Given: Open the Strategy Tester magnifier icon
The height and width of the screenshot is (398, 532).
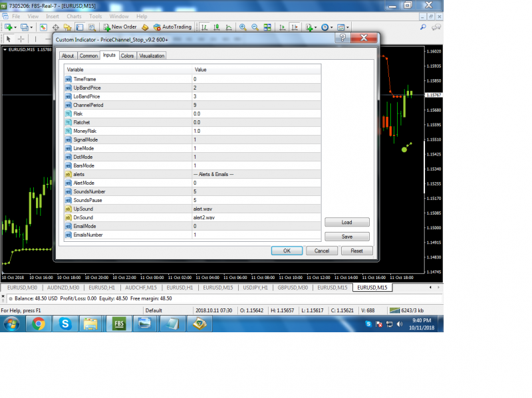Looking at the screenshot, I should [x=92, y=27].
